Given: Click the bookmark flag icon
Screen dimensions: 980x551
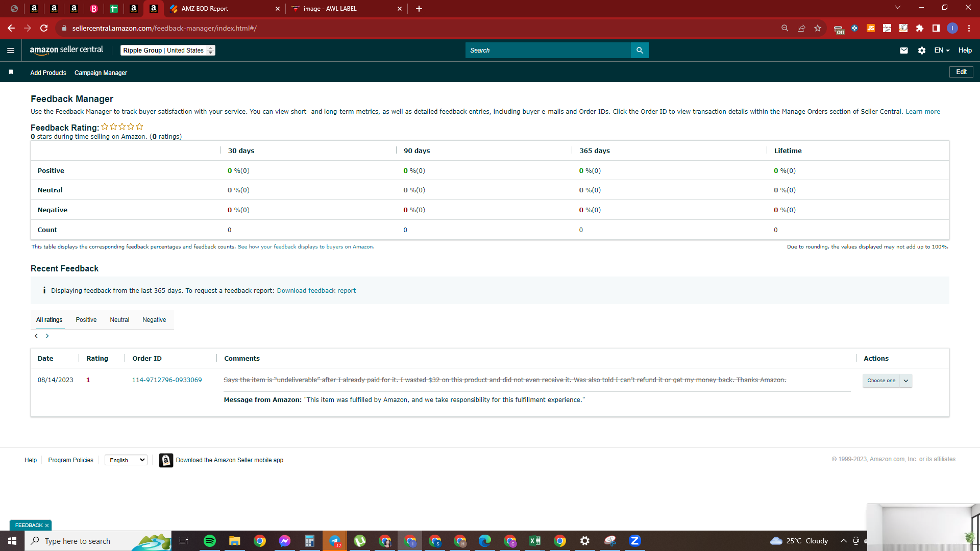Looking at the screenshot, I should click(11, 72).
